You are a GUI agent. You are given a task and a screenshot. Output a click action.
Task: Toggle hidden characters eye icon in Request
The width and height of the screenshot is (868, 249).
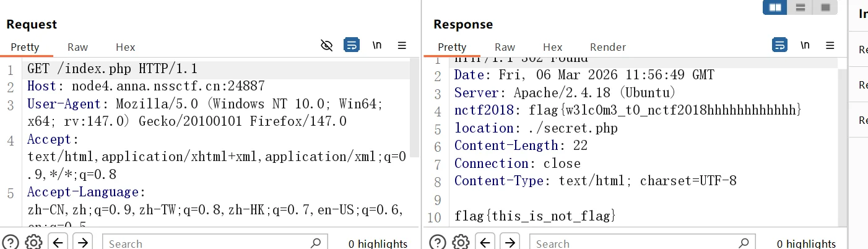coord(327,45)
